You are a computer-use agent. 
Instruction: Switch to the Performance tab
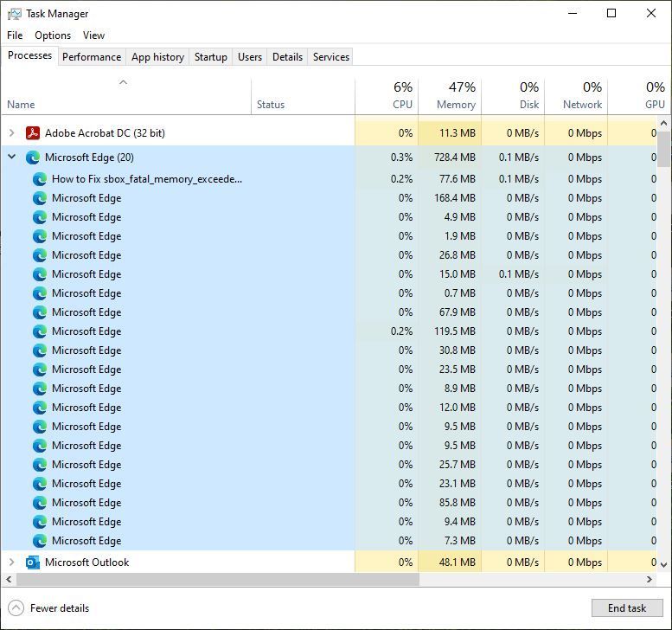pyautogui.click(x=92, y=57)
